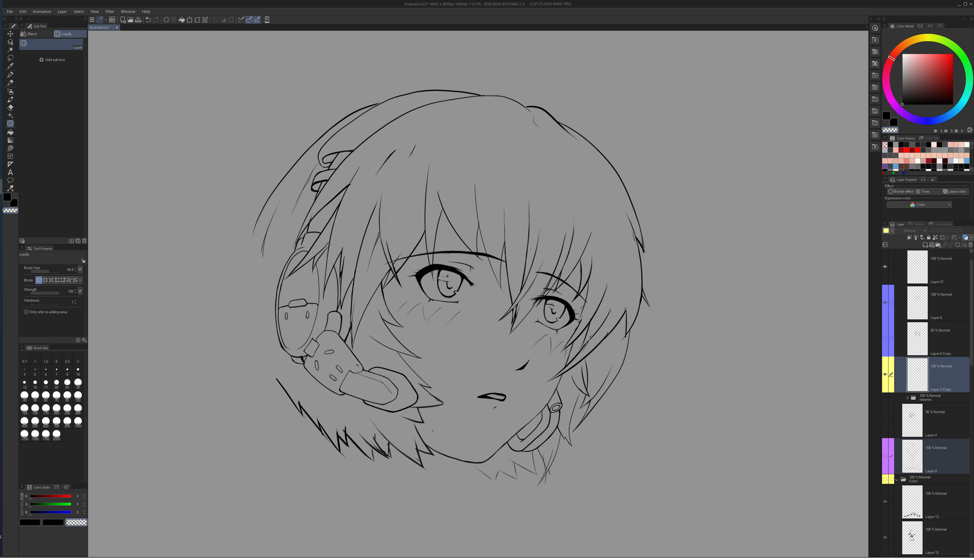Select the Eyedropper tool
The height and width of the screenshot is (560, 974).
pyautogui.click(x=10, y=66)
